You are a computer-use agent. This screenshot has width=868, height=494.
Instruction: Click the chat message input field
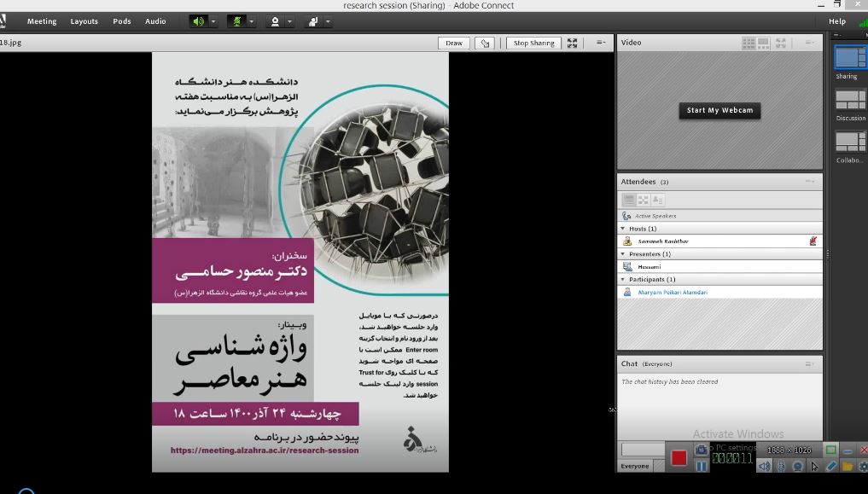643,449
